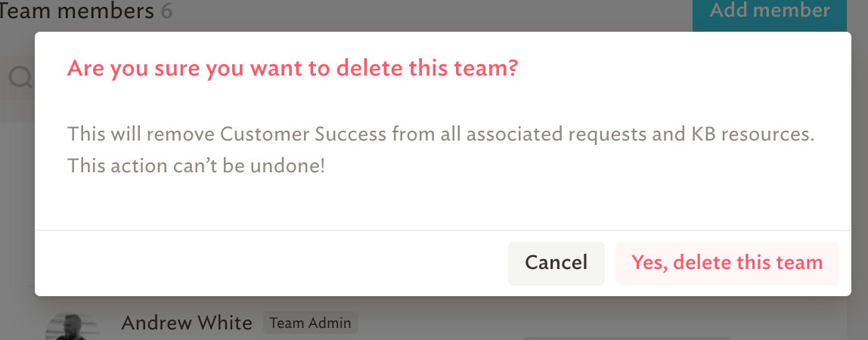Click the search magnifier icon behind dialog
This screenshot has width=868, height=340.
tap(21, 79)
